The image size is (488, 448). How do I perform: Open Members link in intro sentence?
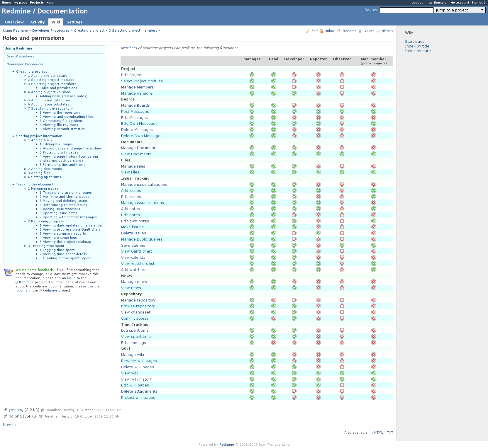pos(129,48)
